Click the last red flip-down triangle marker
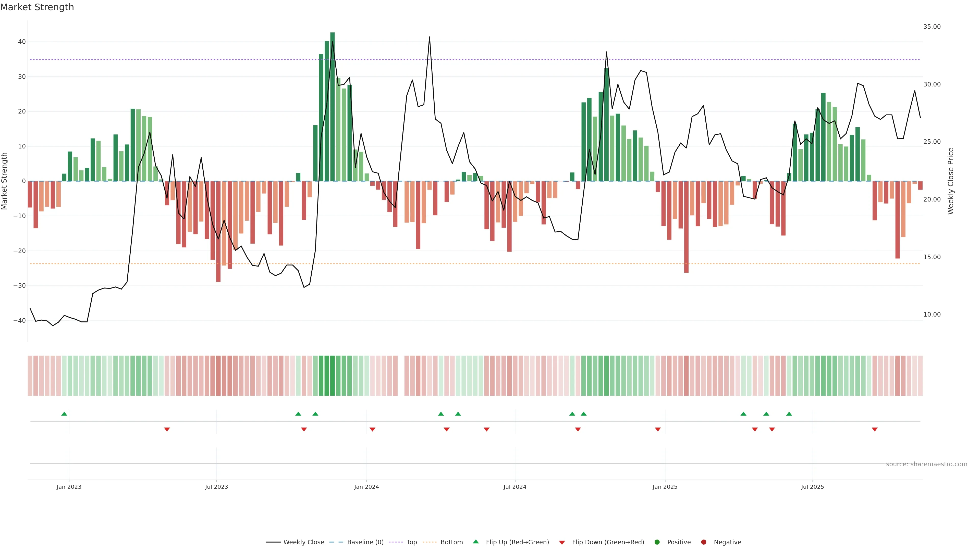 (875, 429)
